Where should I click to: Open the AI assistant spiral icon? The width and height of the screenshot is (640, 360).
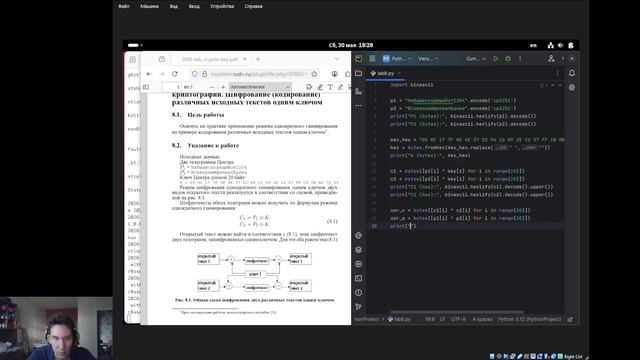pos(572,87)
